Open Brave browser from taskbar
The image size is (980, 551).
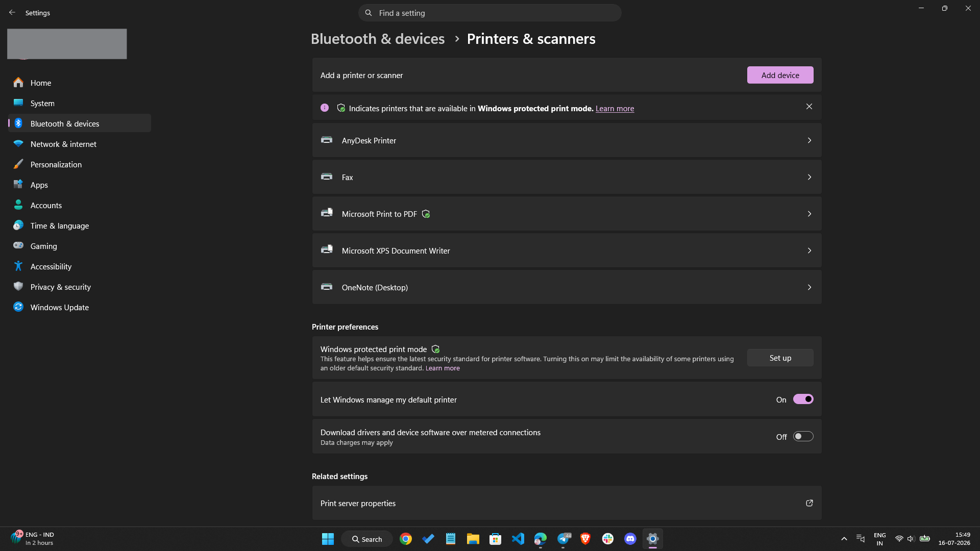pos(585,539)
